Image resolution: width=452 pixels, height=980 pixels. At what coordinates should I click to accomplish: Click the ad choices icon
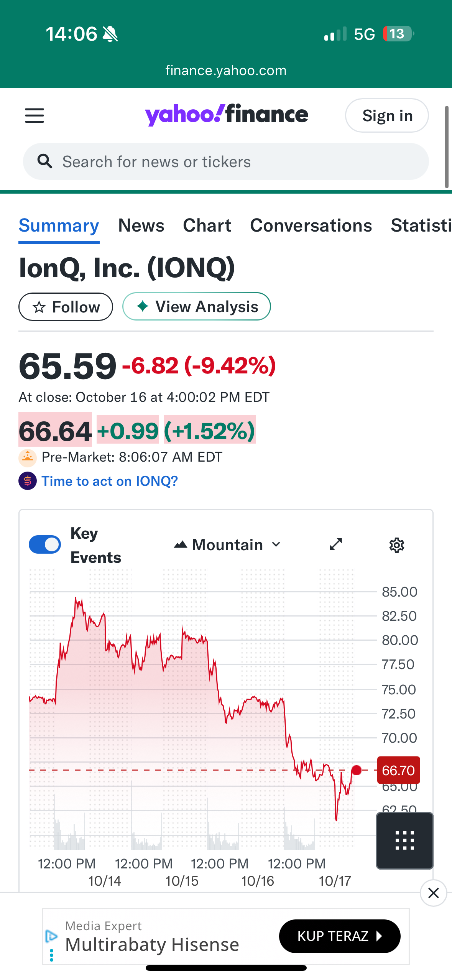[x=51, y=936]
